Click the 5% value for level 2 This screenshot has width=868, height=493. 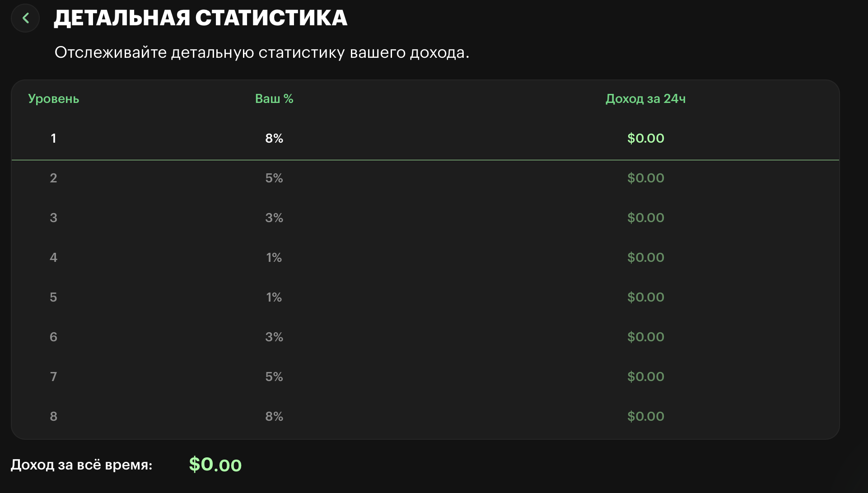point(274,178)
